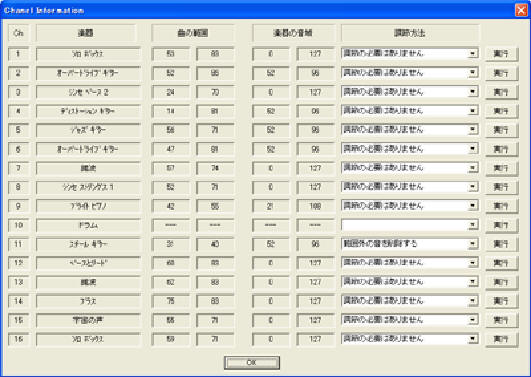Open the adjustment method dropdown for channel 1
The height and width of the screenshot is (377, 531).
tap(410, 54)
